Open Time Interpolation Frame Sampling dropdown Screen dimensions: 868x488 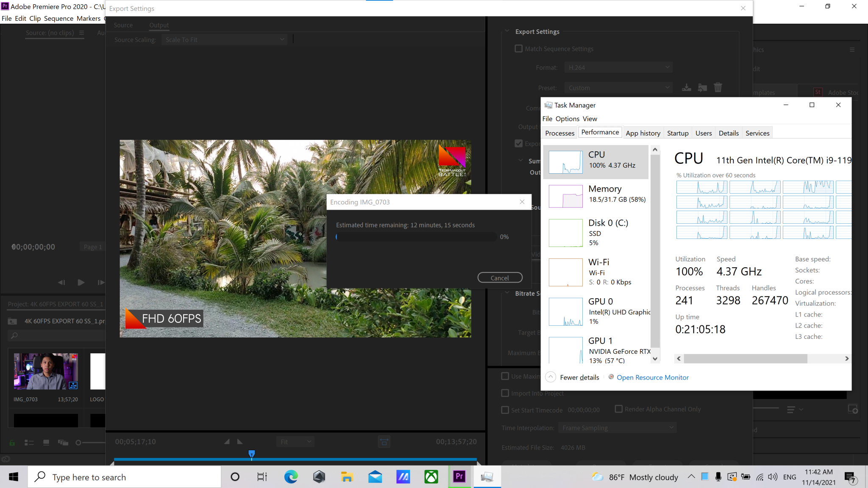coord(617,428)
